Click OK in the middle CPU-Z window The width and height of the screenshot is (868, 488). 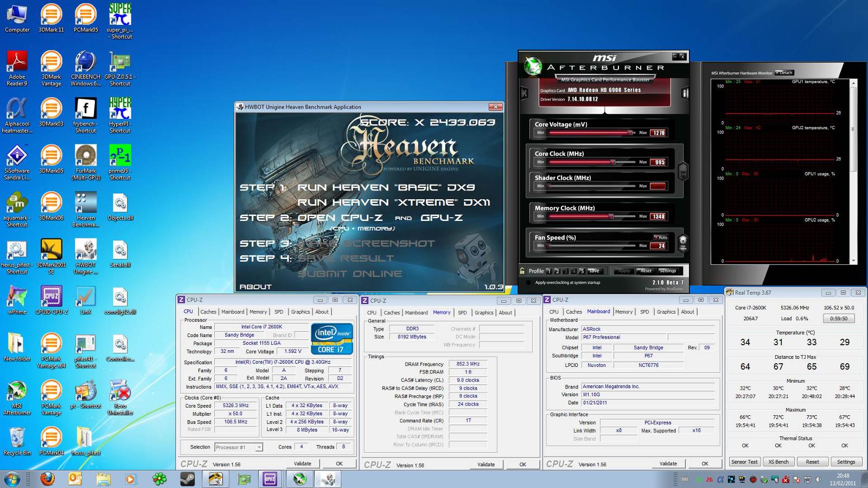(522, 464)
